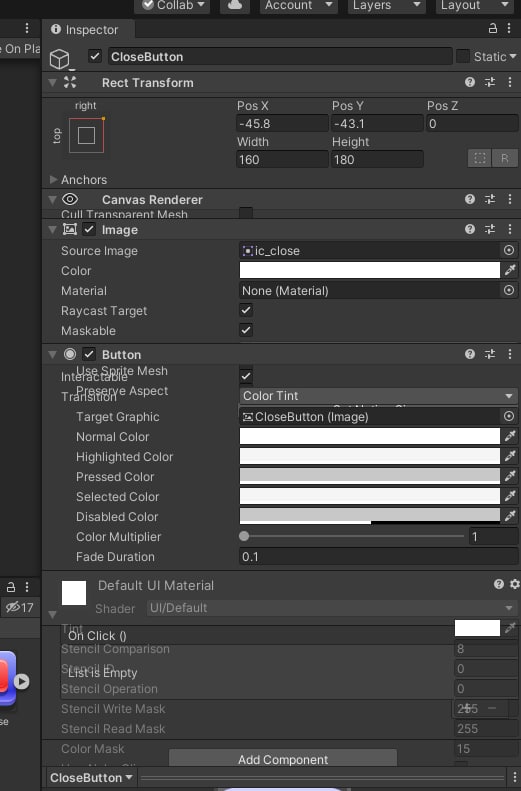Open Default UI Material gear settings
521x791 pixels.
[x=514, y=584]
